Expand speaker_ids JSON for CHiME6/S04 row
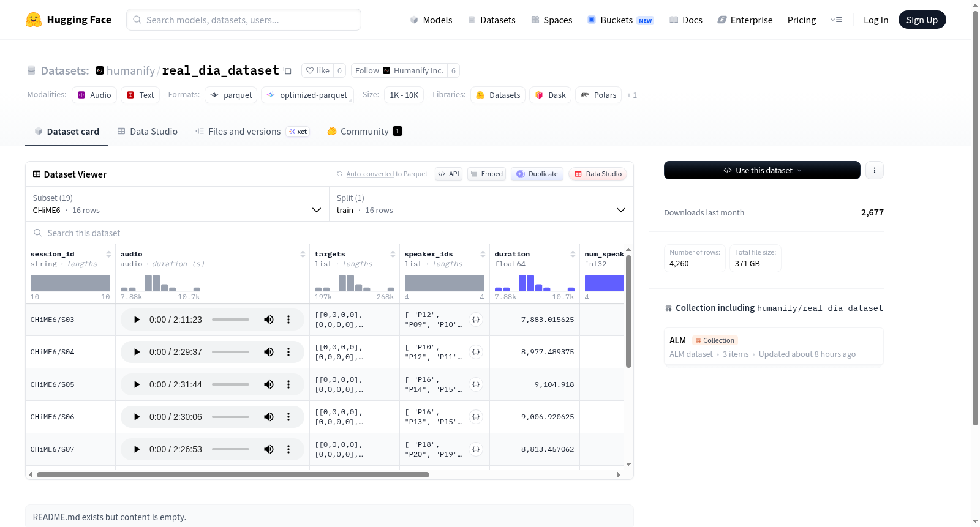This screenshot has width=980, height=527. (476, 352)
